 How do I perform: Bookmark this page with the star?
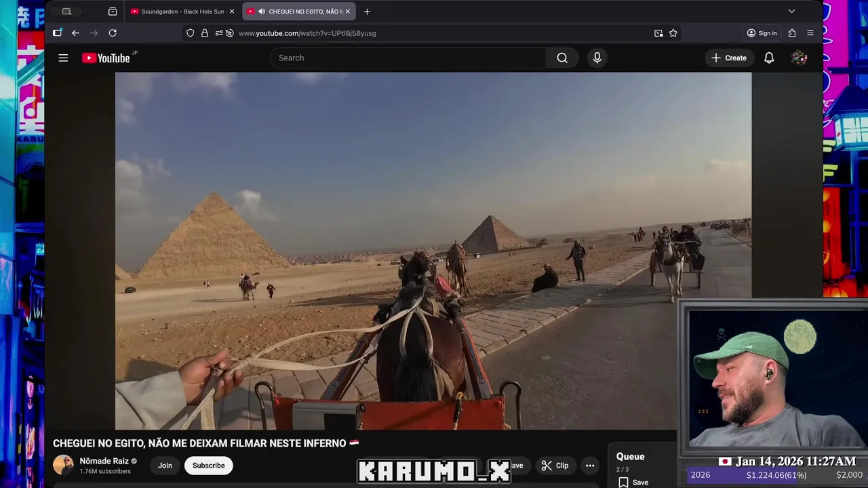(x=673, y=33)
